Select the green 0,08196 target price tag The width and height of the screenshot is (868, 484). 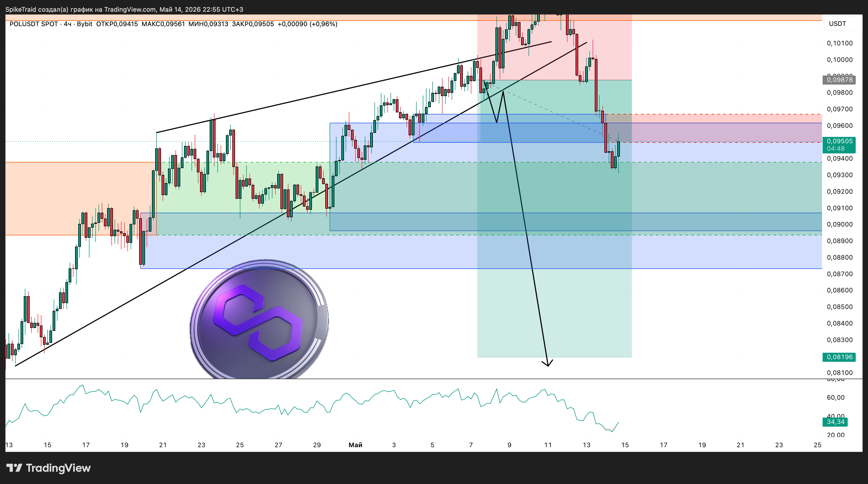pos(839,357)
